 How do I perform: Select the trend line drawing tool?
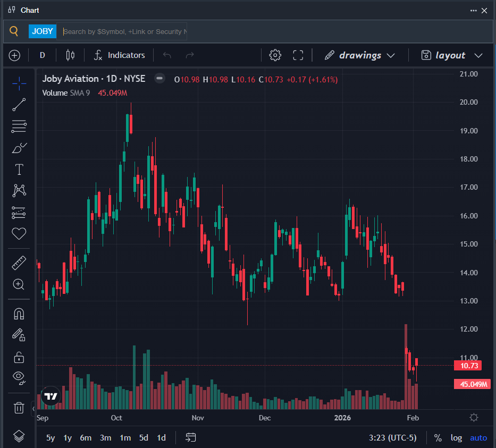(x=19, y=105)
